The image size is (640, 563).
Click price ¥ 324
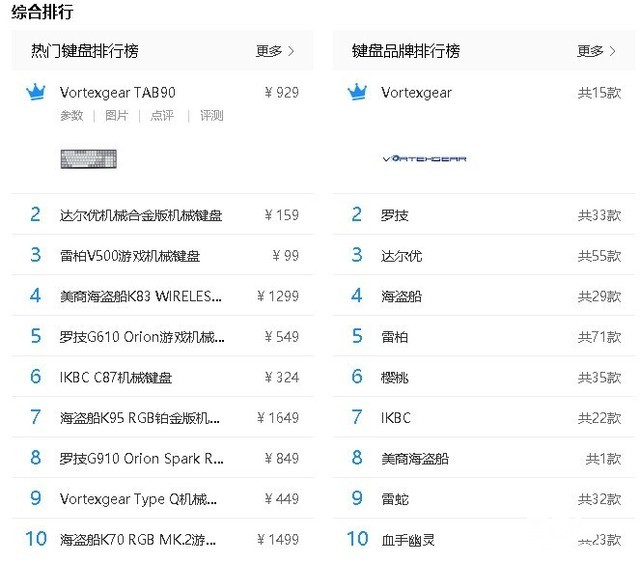(282, 377)
